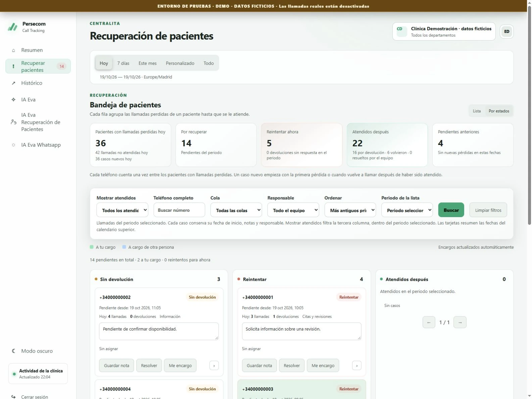Click Resolver on the +34000000001 card
The width and height of the screenshot is (532, 399).
(292, 365)
